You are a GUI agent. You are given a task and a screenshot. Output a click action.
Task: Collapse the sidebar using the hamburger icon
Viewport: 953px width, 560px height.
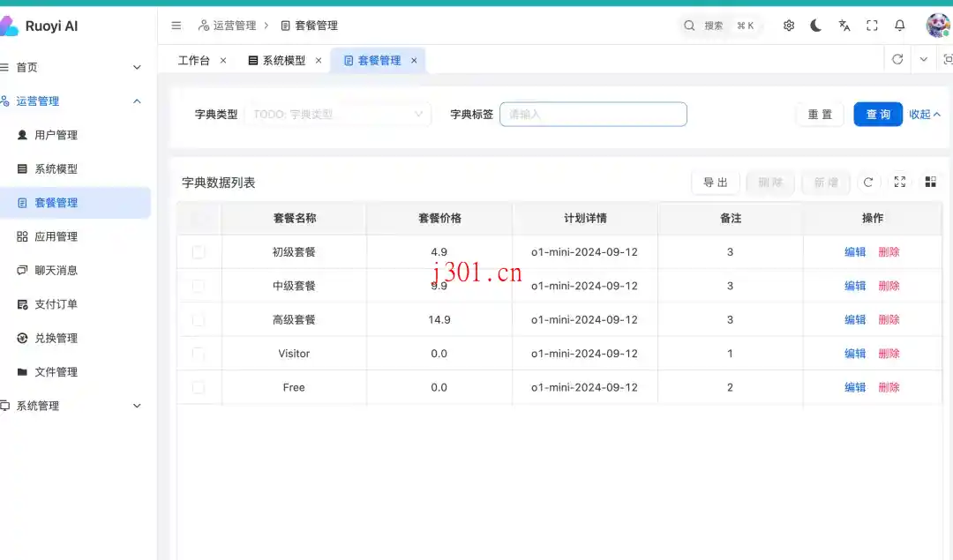tap(176, 26)
